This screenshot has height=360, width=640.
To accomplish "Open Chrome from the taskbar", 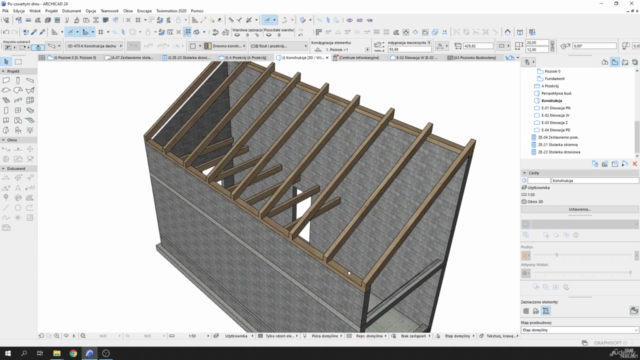I will (x=73, y=353).
